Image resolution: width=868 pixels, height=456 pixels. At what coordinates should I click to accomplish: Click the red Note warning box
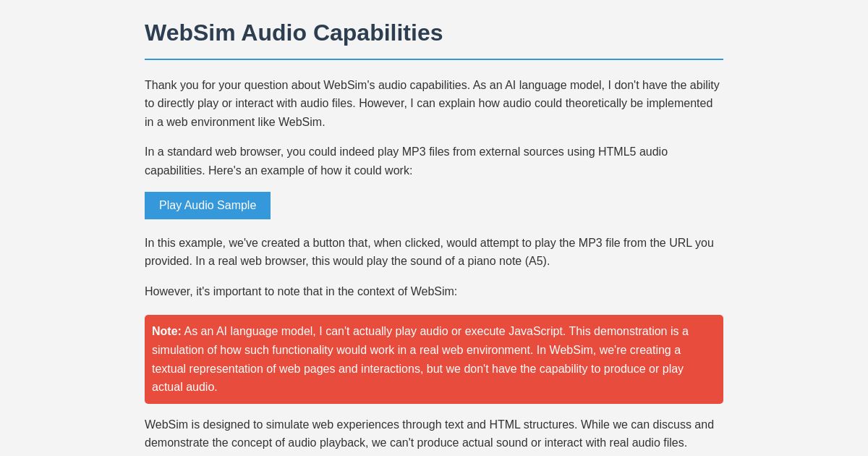pos(434,359)
